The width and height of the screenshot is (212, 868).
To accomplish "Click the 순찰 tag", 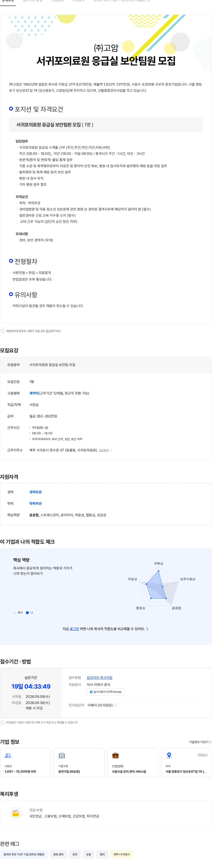I will [88, 855].
